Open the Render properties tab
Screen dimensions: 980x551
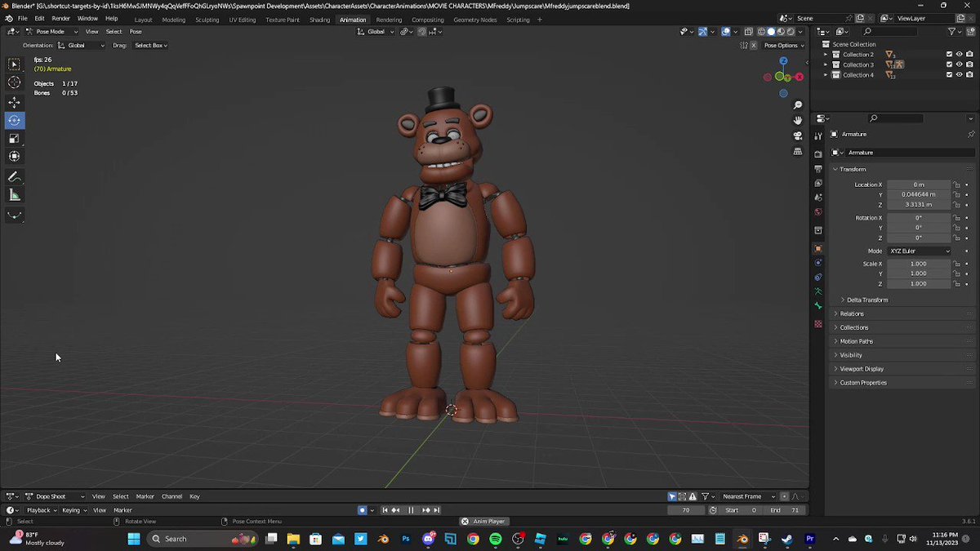(x=818, y=154)
